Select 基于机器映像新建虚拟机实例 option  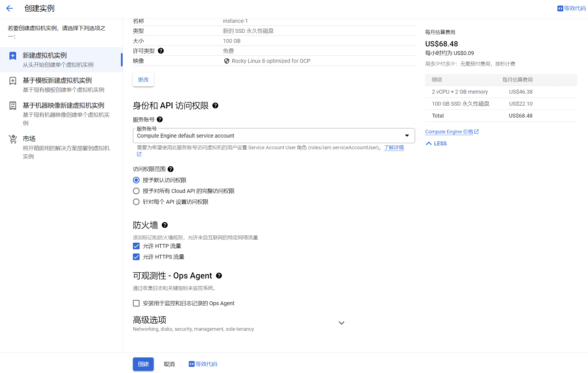click(61, 114)
